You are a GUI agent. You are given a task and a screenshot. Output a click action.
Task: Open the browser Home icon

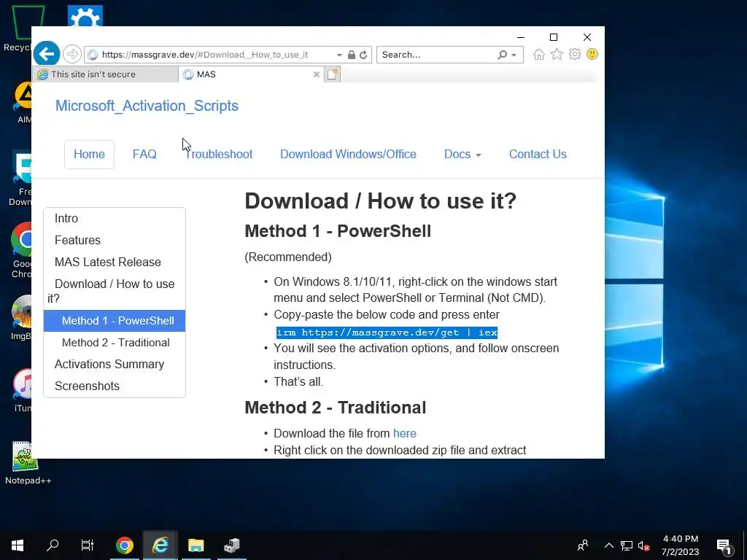click(x=539, y=54)
